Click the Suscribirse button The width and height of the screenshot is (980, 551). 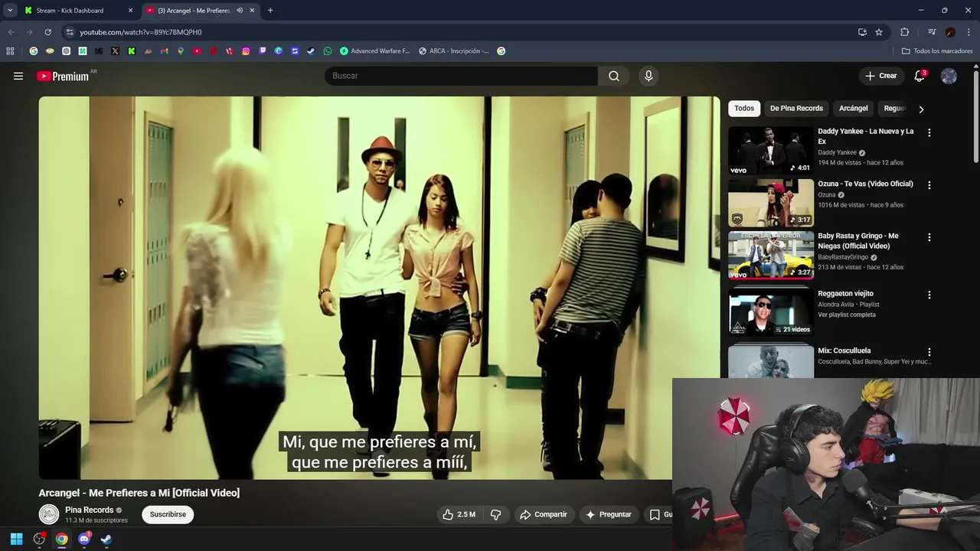[168, 514]
